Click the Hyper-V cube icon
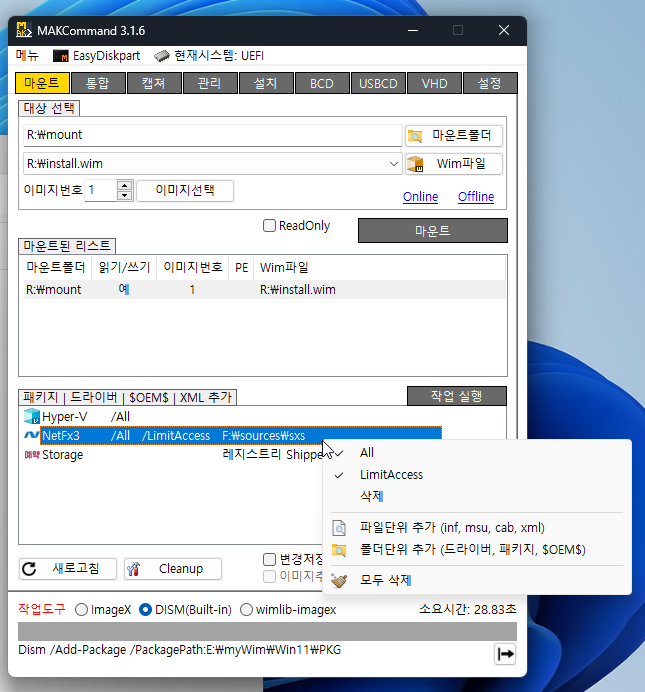The width and height of the screenshot is (645, 692). coord(32,416)
